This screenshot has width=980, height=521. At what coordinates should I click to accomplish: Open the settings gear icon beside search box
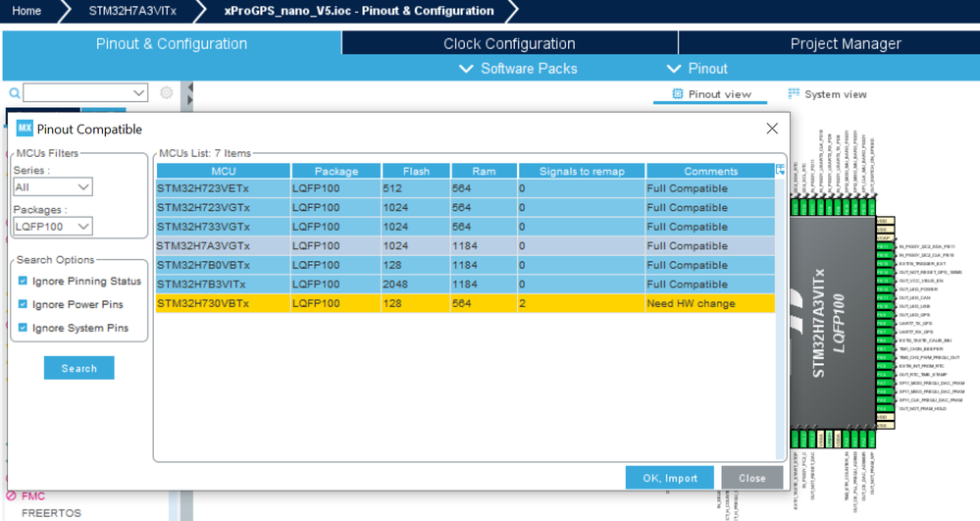coord(166,92)
